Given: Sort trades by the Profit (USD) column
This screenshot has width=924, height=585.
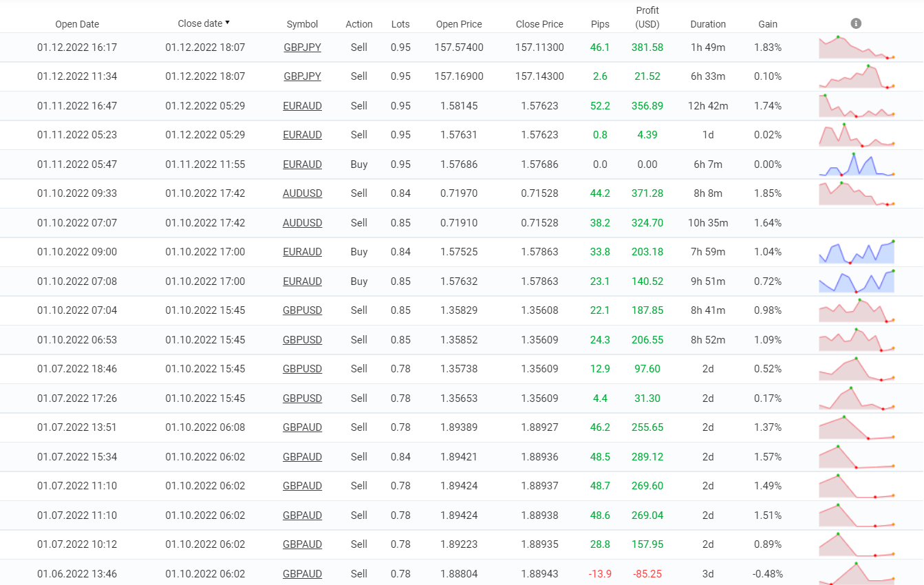Looking at the screenshot, I should (647, 17).
